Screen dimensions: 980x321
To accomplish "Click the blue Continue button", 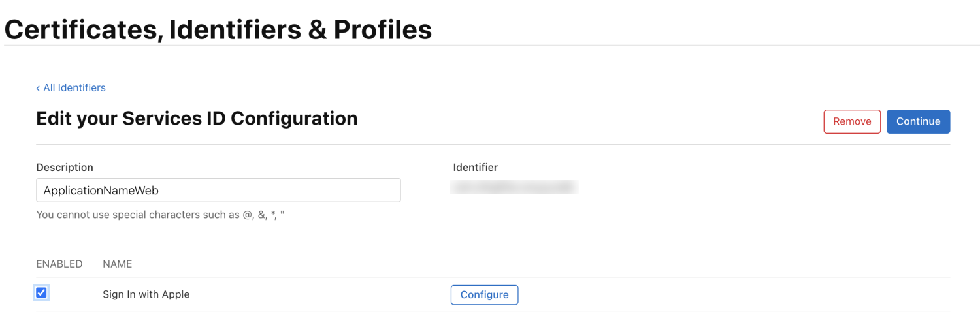I will [918, 122].
